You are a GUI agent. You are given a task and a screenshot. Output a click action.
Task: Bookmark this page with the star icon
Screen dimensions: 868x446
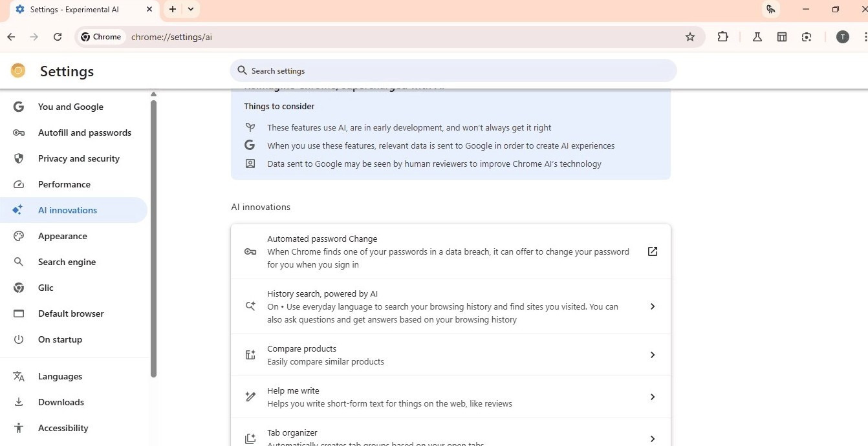(x=690, y=37)
